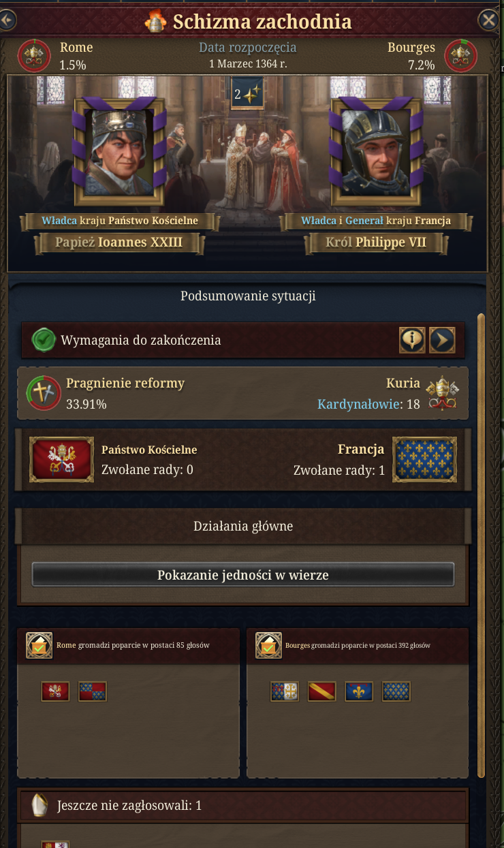Click Pokazanie jedności w wierze button
The width and height of the screenshot is (504, 848).
(x=243, y=574)
